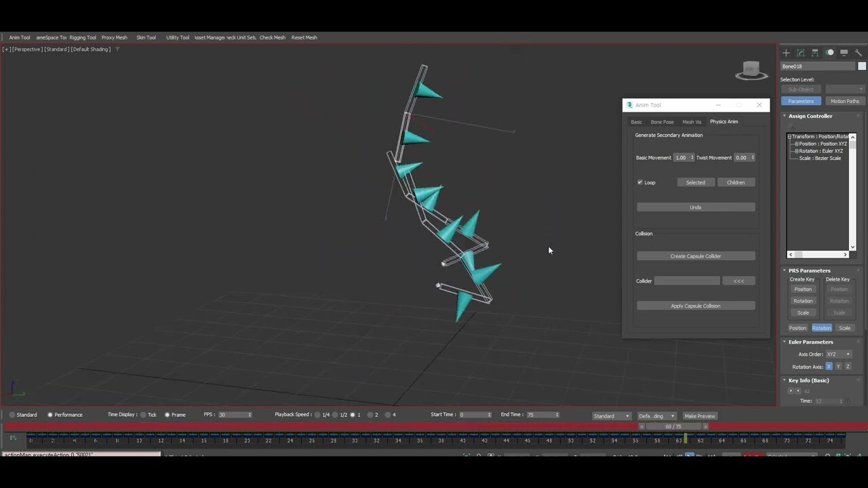Click the object color swatch beside Bone018
Image resolution: width=868 pixels, height=488 pixels.
click(x=861, y=66)
